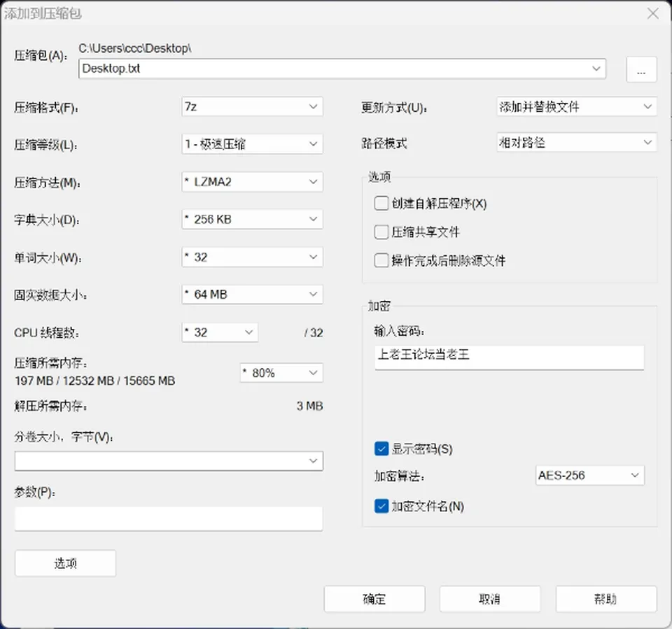The height and width of the screenshot is (629, 672).
Task: Open help via 帮助 button
Action: coord(606,599)
